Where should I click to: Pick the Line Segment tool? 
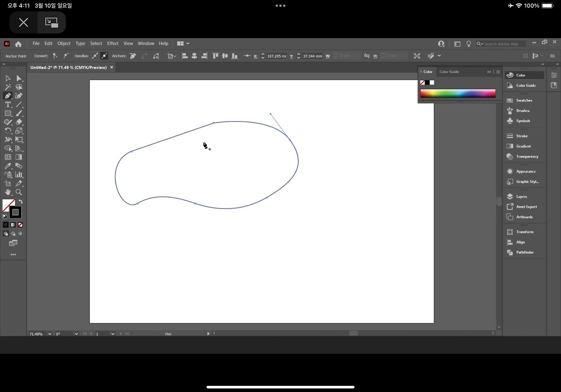(x=19, y=105)
